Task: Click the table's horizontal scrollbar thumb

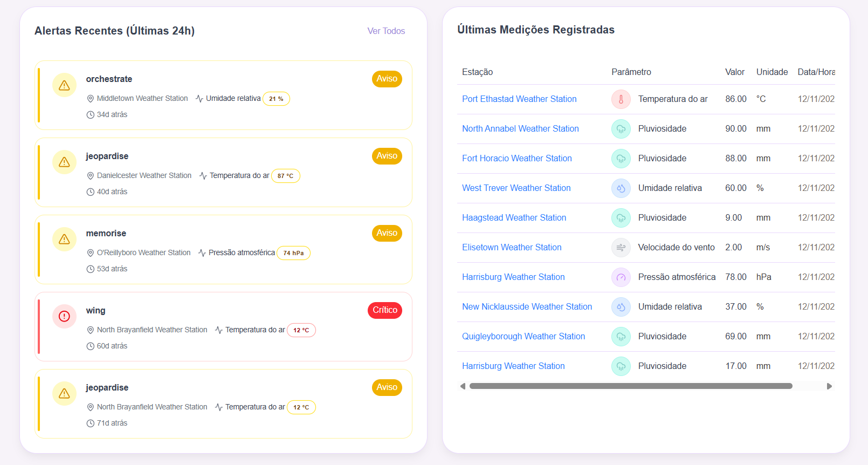Action: tap(631, 386)
